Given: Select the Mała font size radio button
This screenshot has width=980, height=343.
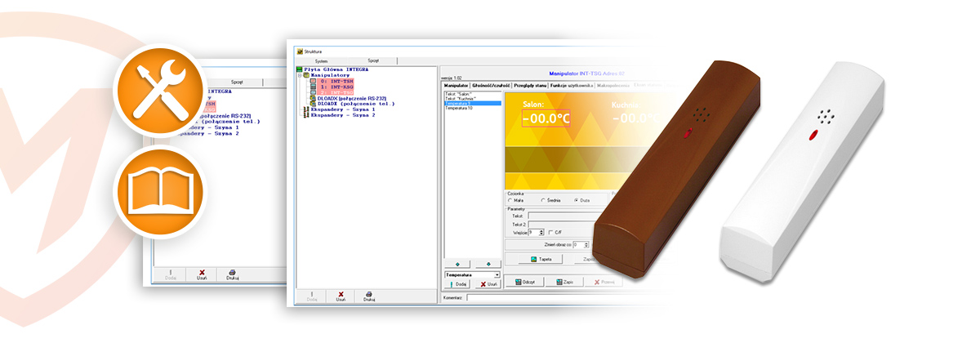Looking at the screenshot, I should click(510, 200).
